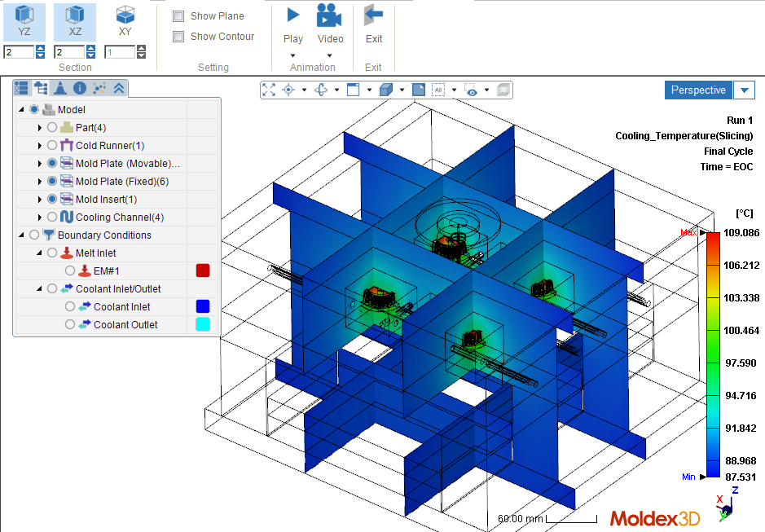Select the YZ section plane icon
The height and width of the screenshot is (532, 765).
(24, 15)
